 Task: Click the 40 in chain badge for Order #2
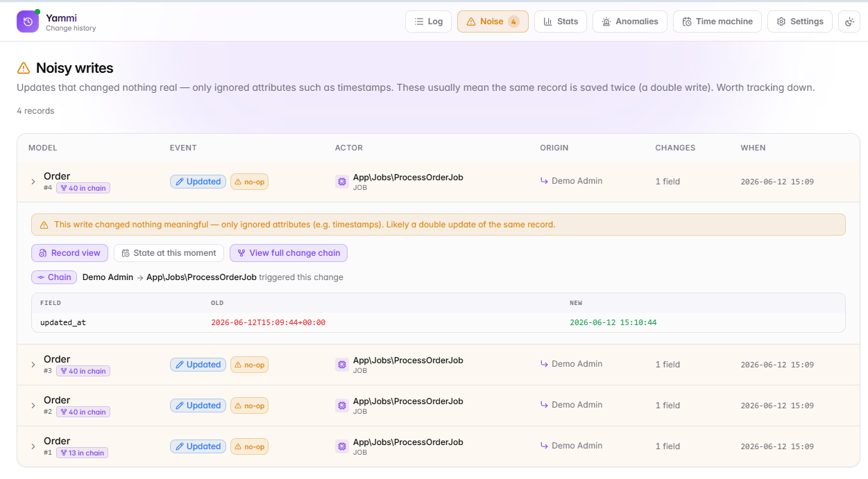click(x=83, y=412)
